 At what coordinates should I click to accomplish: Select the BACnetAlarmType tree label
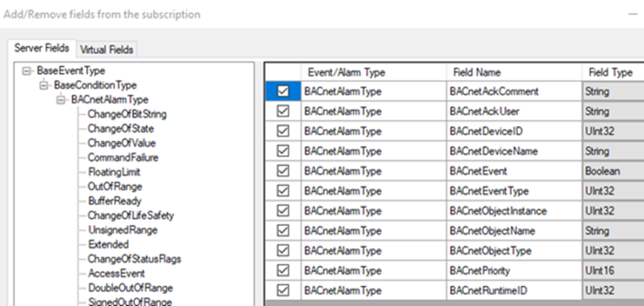pyautogui.click(x=110, y=100)
